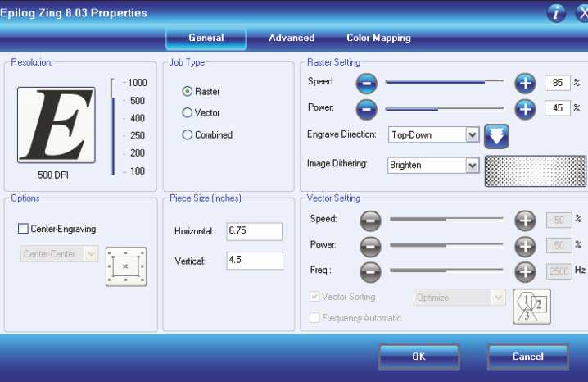This screenshot has height=382, width=588.
Task: Decrease vector frequency with minus button
Action: 370,272
